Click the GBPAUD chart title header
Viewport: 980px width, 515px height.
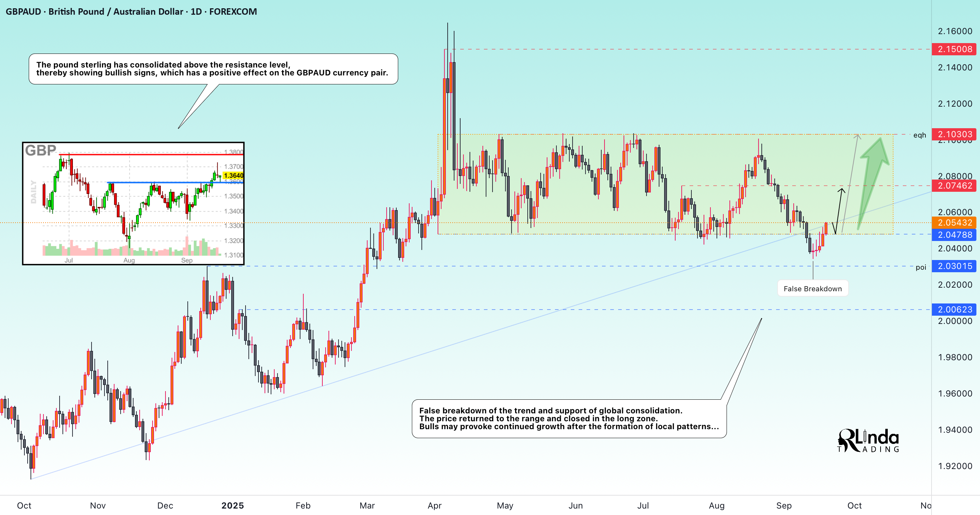[x=131, y=11]
